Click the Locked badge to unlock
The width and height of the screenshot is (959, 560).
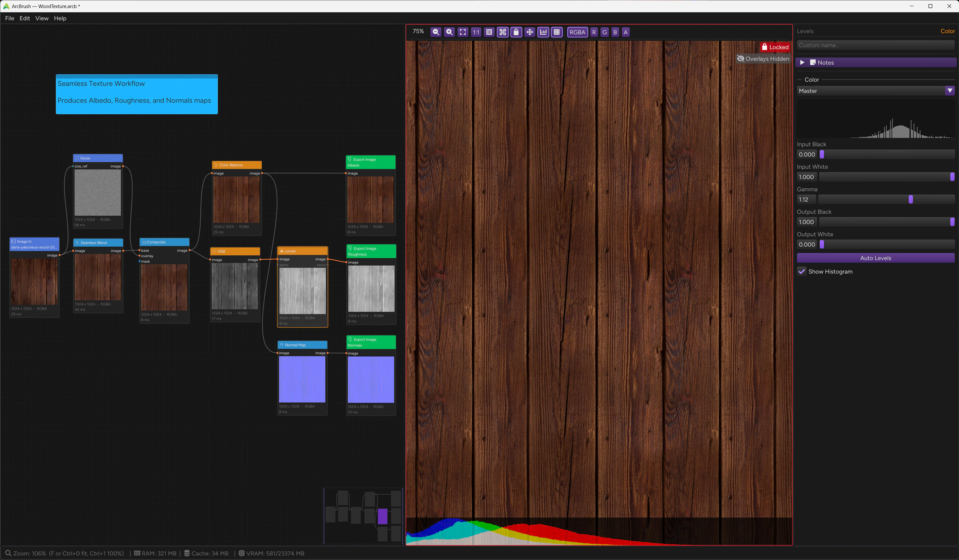click(x=775, y=47)
